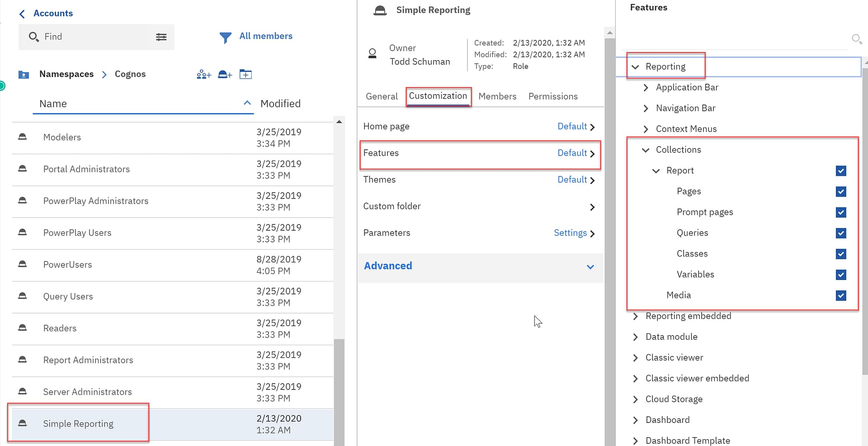Click the Find search input field
The width and height of the screenshot is (868, 446).
click(x=95, y=37)
